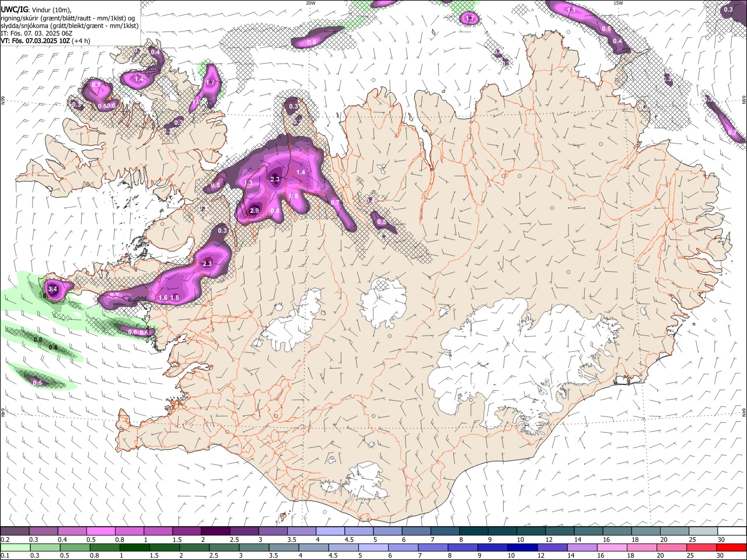Pick the bright pink upper swatch between 0.5 and 0.8
Screen dimensions: 747x560
[100, 531]
